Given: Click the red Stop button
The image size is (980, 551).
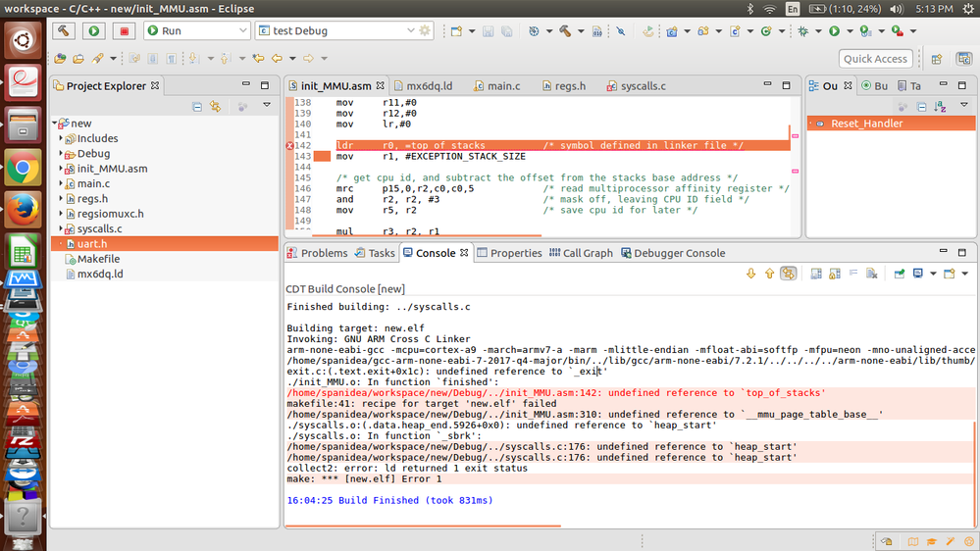Looking at the screenshot, I should point(124,30).
